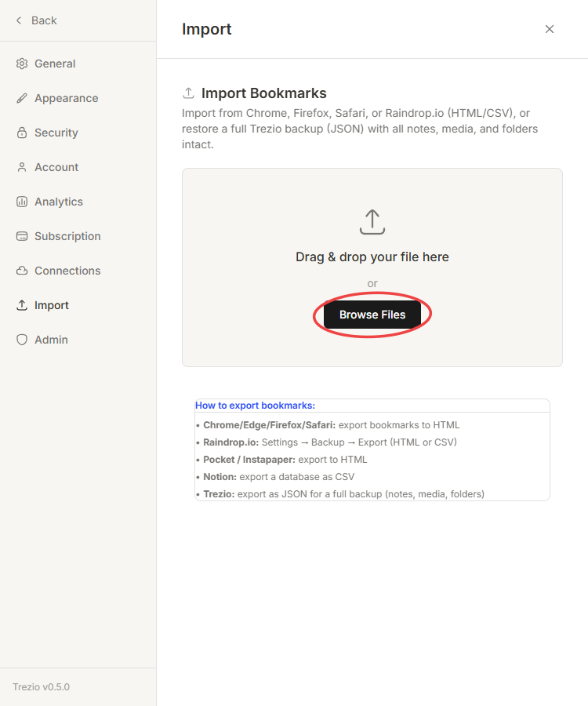Click the Analytics chart icon
Viewport: 588px width, 706px height.
coord(22,202)
